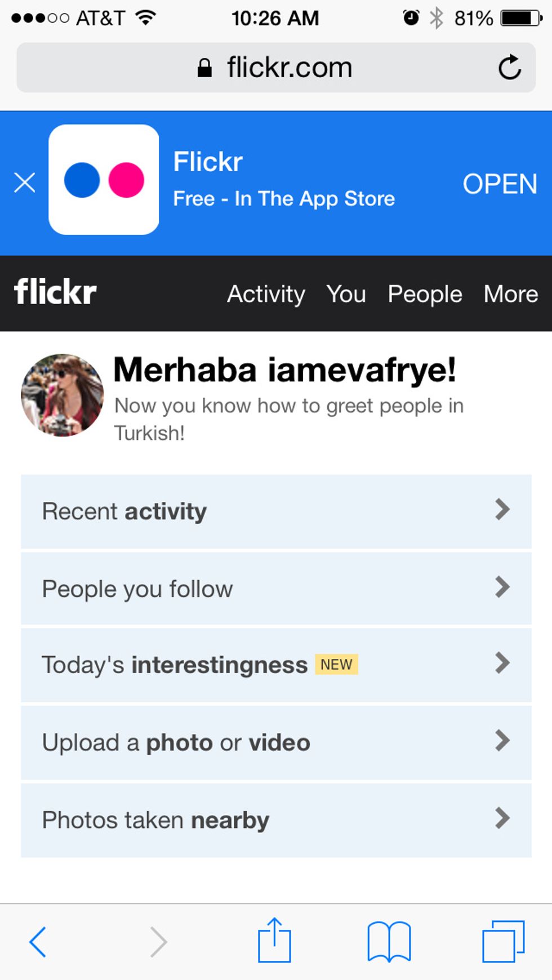Tap the flickr logo in navigation bar

click(55, 292)
